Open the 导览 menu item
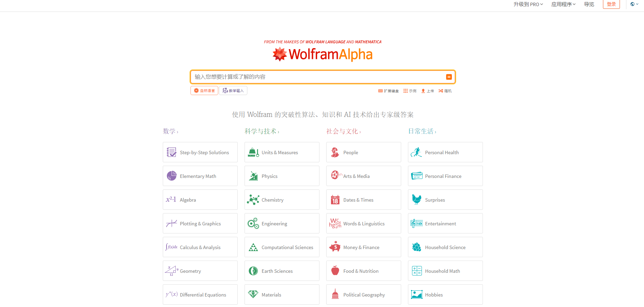The height and width of the screenshot is (307, 644). tap(589, 4)
